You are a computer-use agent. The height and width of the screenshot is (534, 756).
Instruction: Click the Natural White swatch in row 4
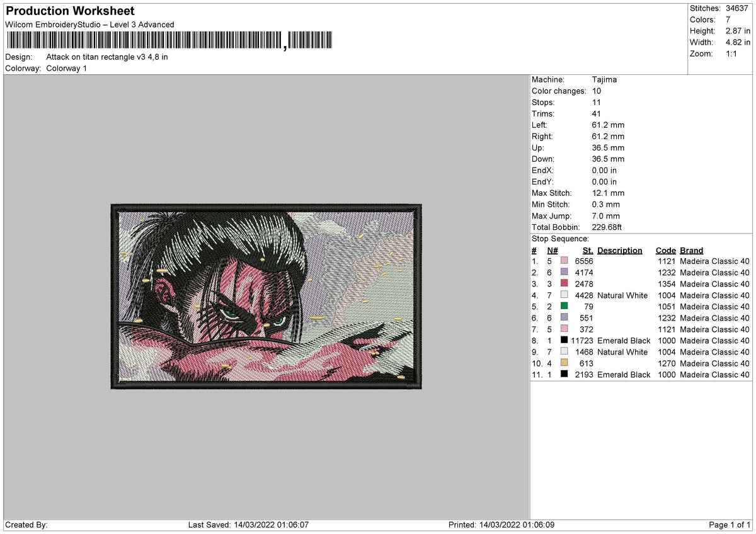click(x=564, y=295)
